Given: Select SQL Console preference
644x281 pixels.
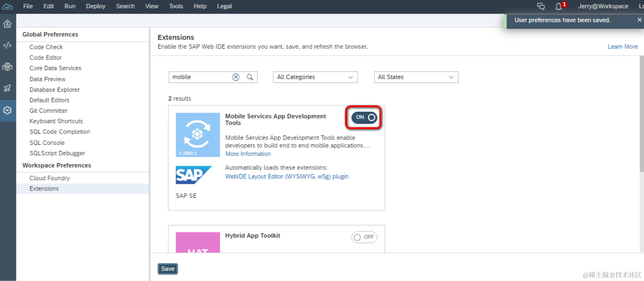Looking at the screenshot, I should click(47, 143).
